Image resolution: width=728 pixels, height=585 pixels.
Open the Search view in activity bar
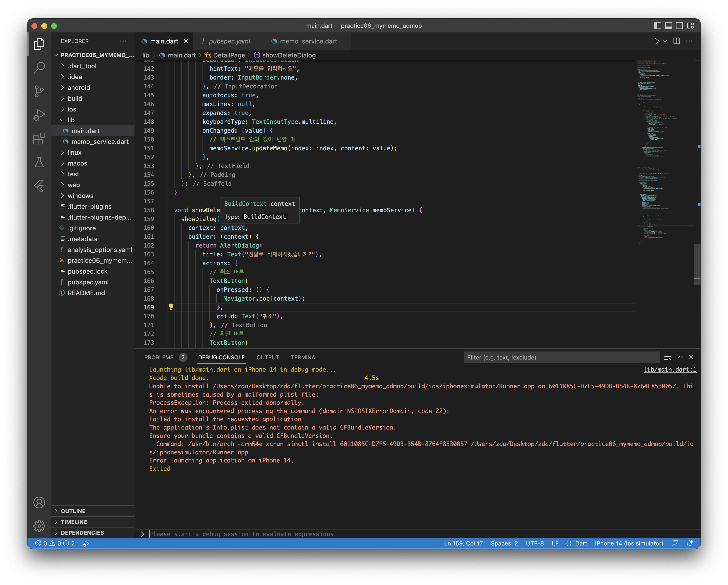click(x=39, y=68)
